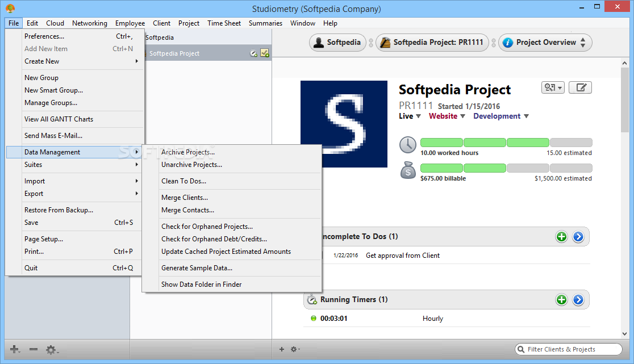
Task: Choose Generate Sample Data... item
Action: (x=232, y=268)
